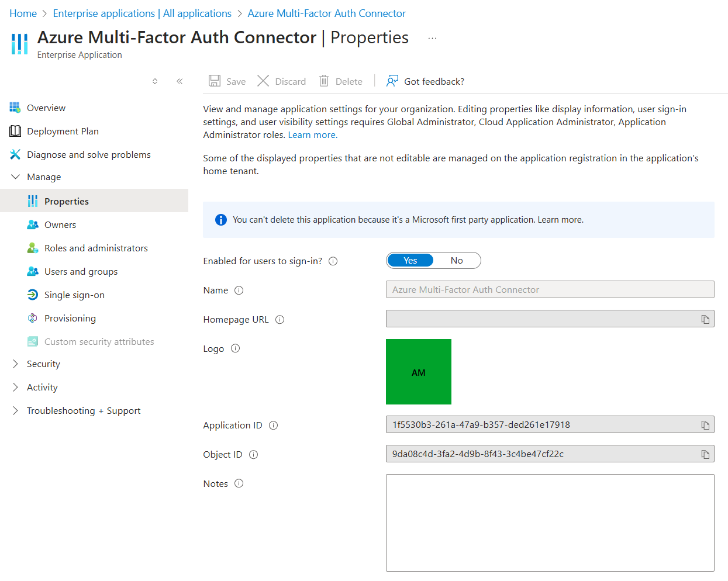
Task: Click Learn more link in description paragraph
Action: (313, 135)
